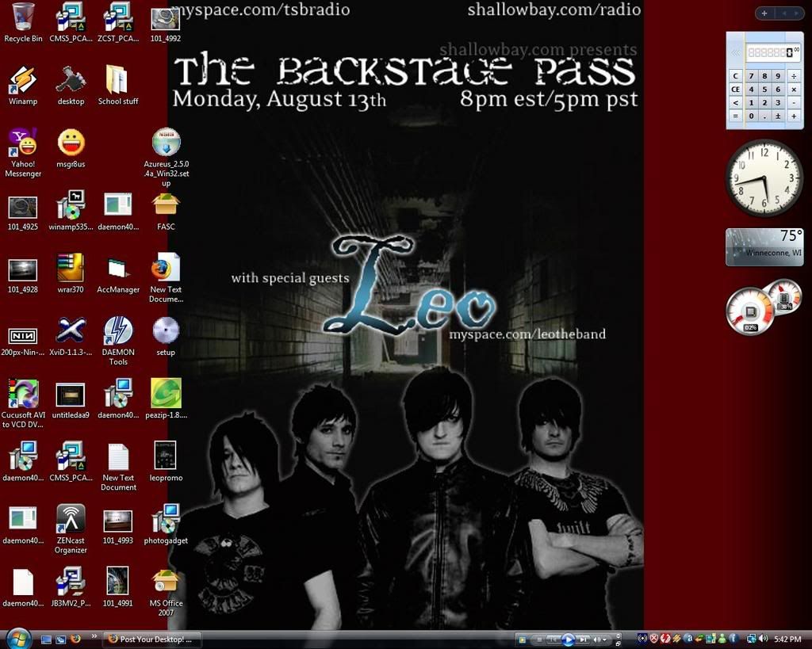Collapse the calculator gadget using the double arrow

pos(736,52)
